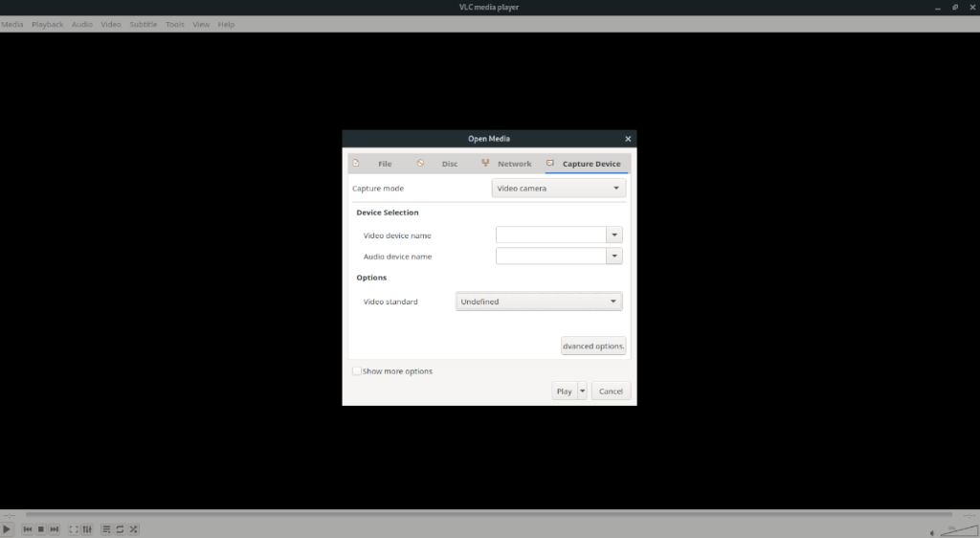Show the playlist icon
This screenshot has width=980, height=538.
[x=106, y=528]
